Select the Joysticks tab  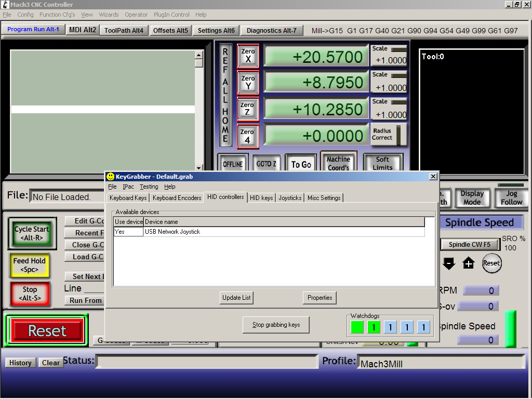(x=290, y=198)
